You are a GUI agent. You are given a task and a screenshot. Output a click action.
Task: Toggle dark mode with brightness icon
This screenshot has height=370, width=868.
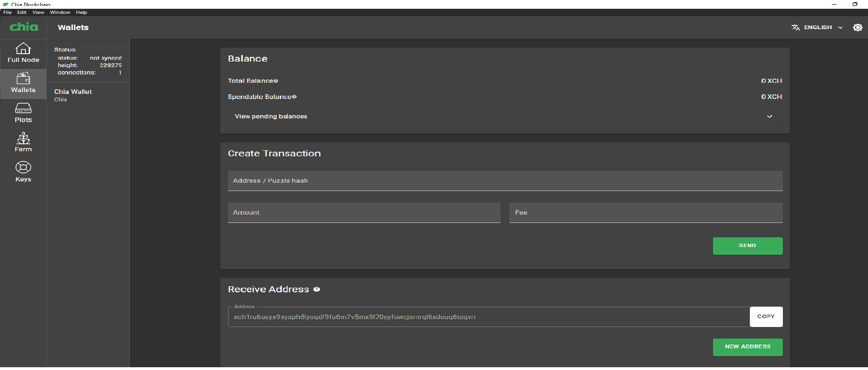tap(857, 28)
